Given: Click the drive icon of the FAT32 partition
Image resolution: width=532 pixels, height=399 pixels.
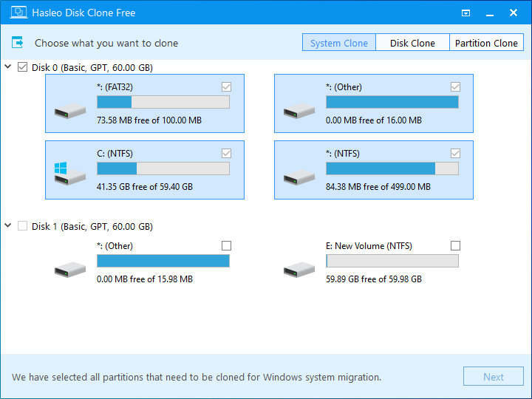Looking at the screenshot, I should pyautogui.click(x=70, y=111).
